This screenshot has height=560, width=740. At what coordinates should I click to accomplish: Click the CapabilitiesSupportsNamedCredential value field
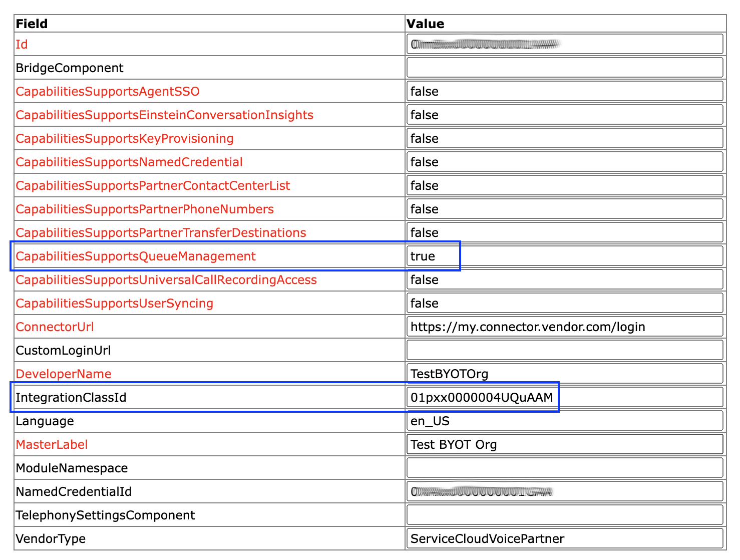click(x=564, y=162)
